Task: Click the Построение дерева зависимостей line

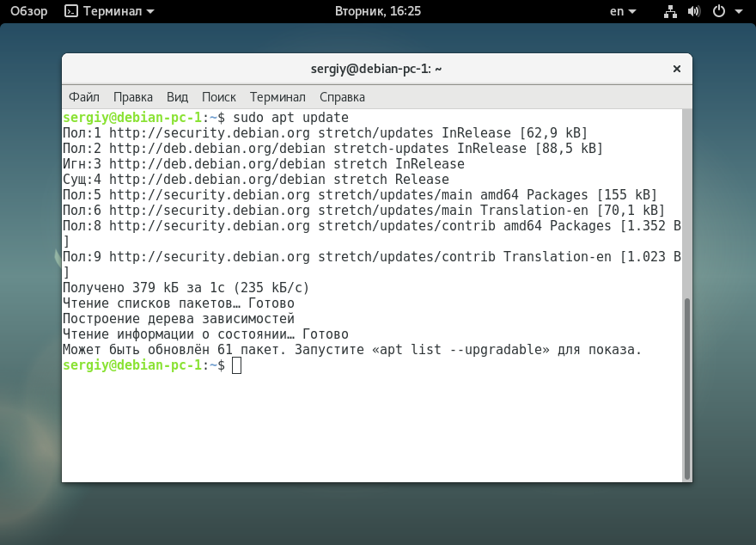Action: [x=179, y=319]
